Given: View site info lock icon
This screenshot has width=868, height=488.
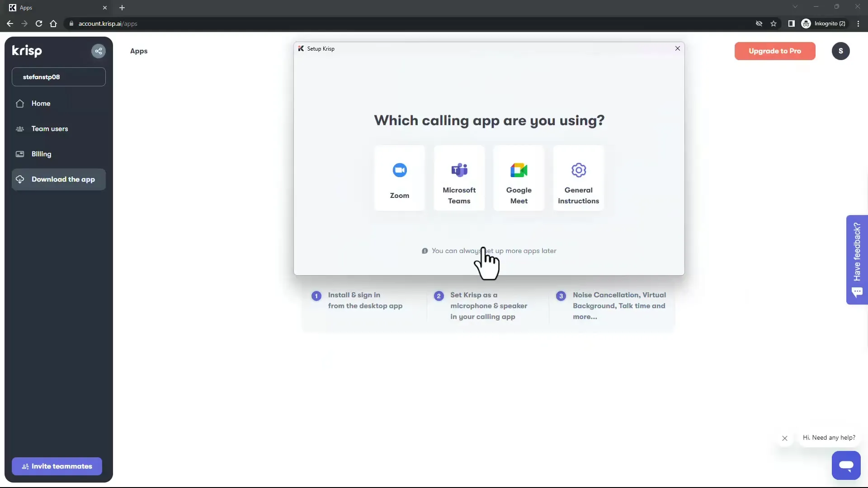Looking at the screenshot, I should coord(71,23).
